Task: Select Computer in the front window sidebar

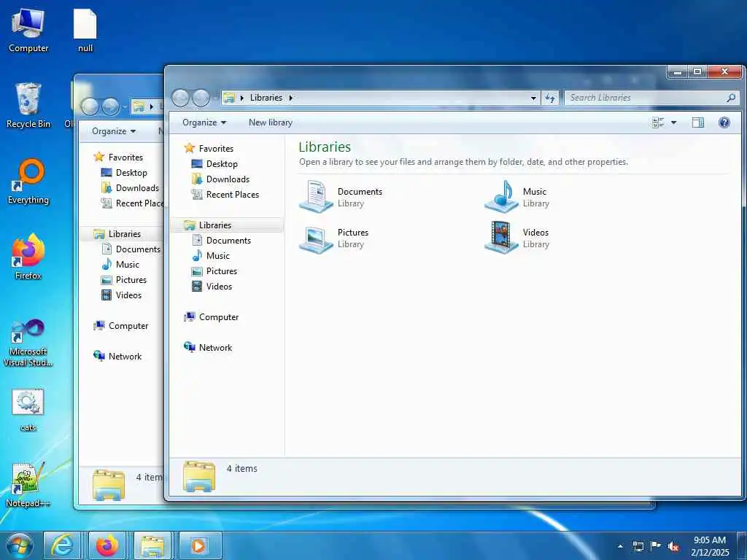Action: point(211,316)
